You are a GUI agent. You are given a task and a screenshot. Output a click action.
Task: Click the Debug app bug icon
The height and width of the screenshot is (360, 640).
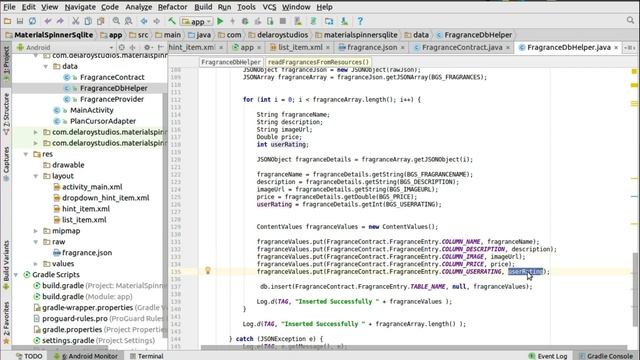(x=245, y=21)
